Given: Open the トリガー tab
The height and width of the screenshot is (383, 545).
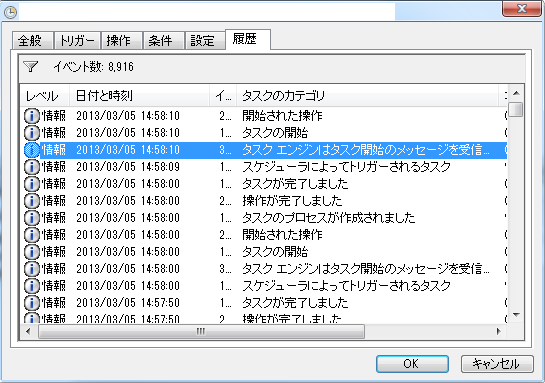Looking at the screenshot, I should tap(77, 41).
